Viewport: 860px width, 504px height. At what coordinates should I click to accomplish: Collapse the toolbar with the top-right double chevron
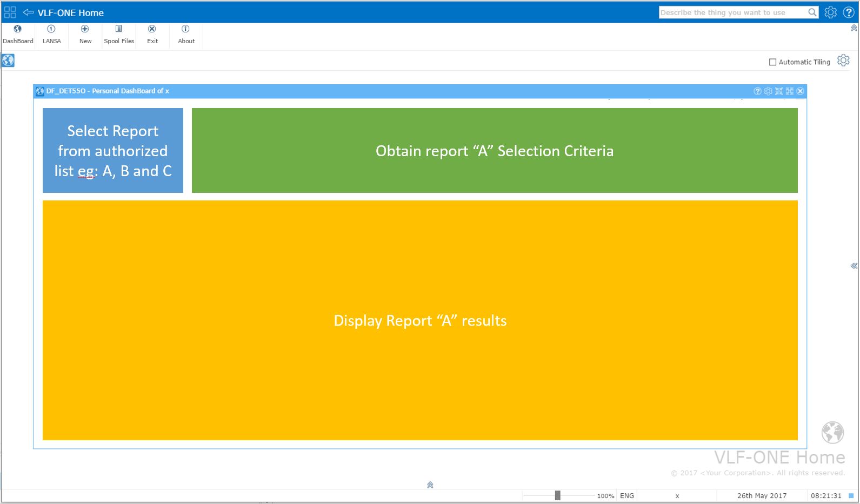tap(854, 28)
